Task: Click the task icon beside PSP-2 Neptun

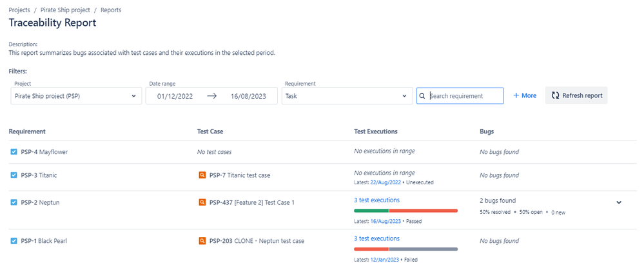Action: pos(14,202)
